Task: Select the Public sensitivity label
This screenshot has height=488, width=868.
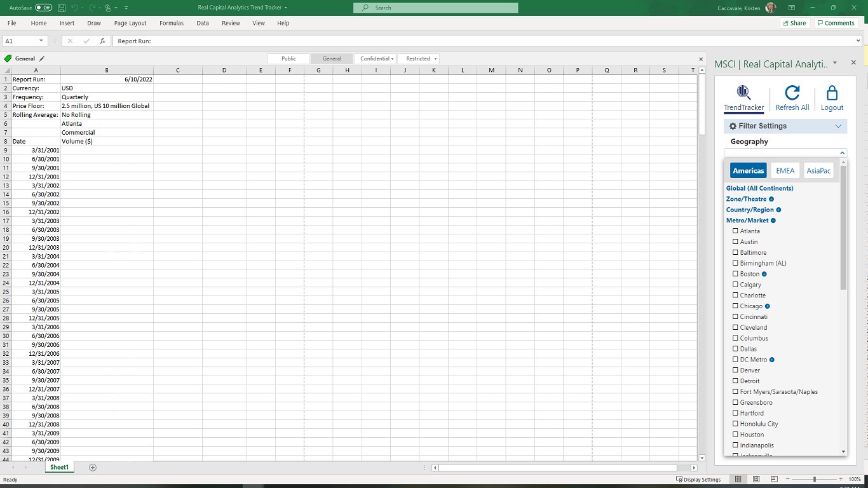Action: click(288, 58)
